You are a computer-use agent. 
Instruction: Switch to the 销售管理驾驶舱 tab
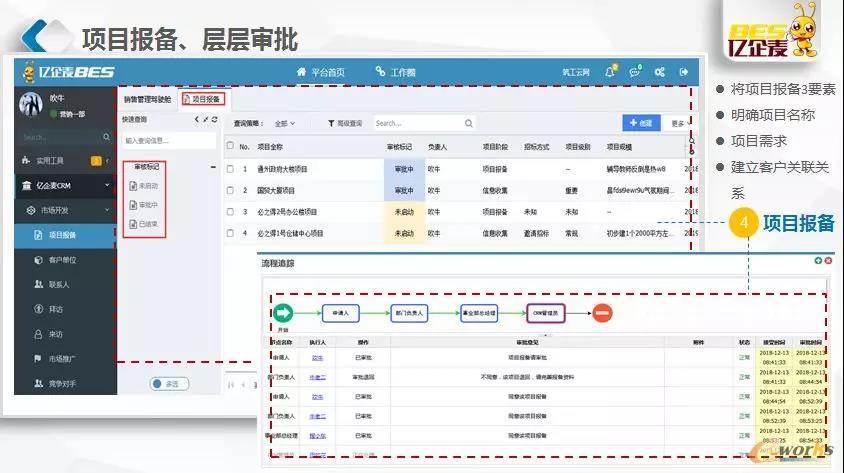147,99
